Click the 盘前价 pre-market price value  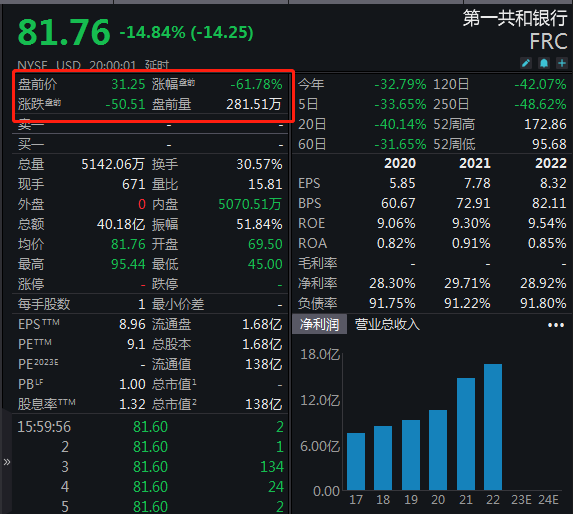[128, 84]
